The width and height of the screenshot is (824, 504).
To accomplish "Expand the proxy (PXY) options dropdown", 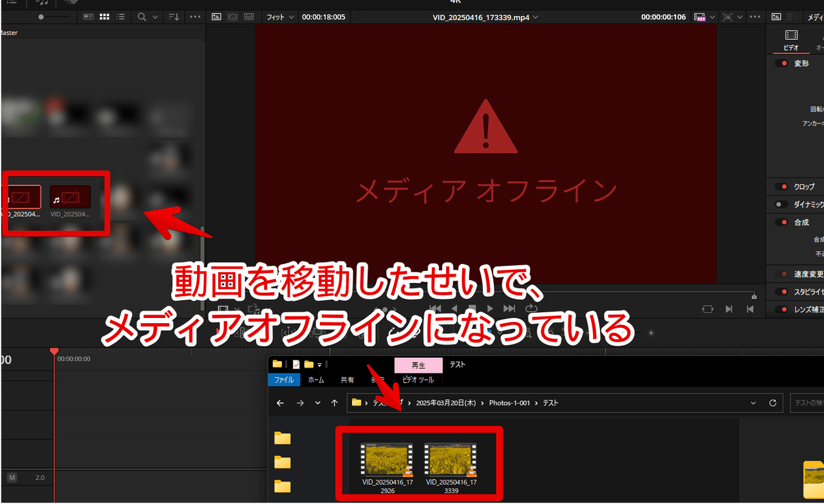I will coord(713,17).
